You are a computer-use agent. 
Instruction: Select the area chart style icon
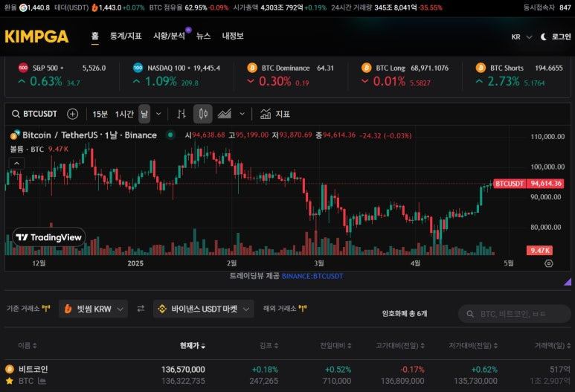(225, 114)
